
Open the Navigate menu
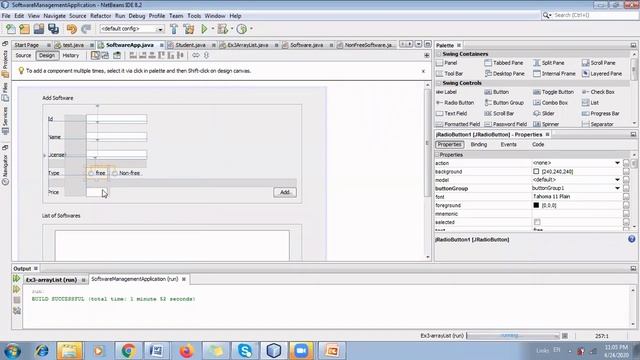(x=54, y=16)
